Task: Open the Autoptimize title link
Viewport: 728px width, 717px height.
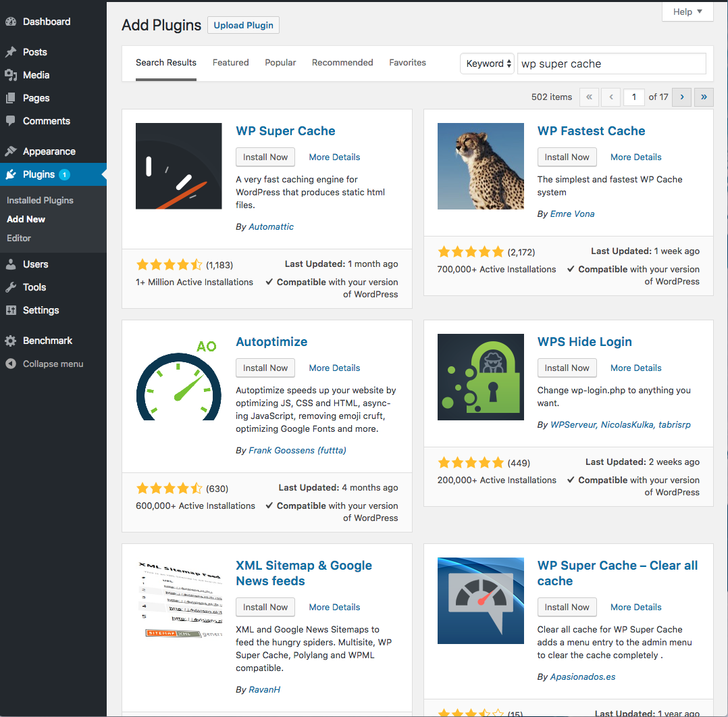Action: click(x=271, y=342)
